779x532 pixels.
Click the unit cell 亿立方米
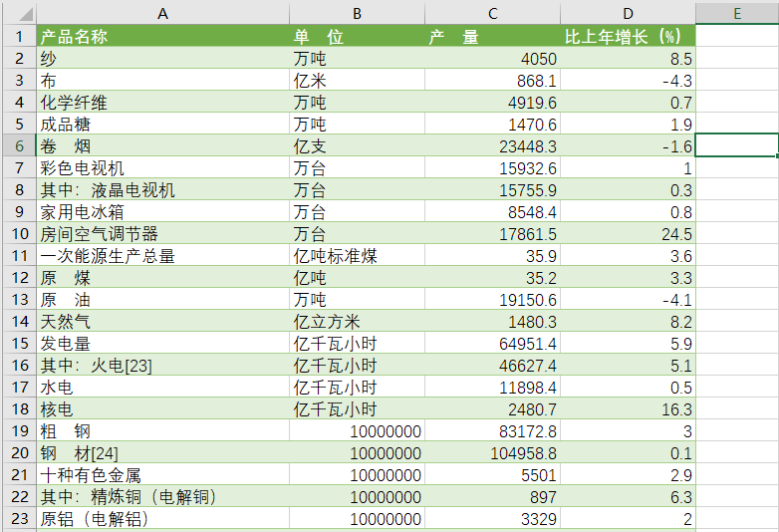[358, 322]
